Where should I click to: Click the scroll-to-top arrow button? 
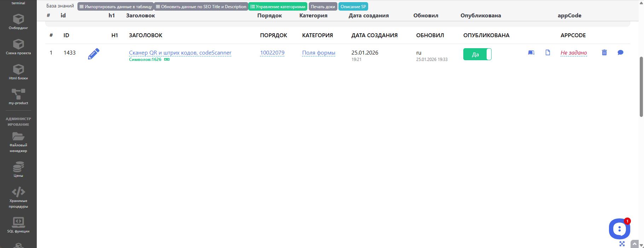tap(634, 244)
